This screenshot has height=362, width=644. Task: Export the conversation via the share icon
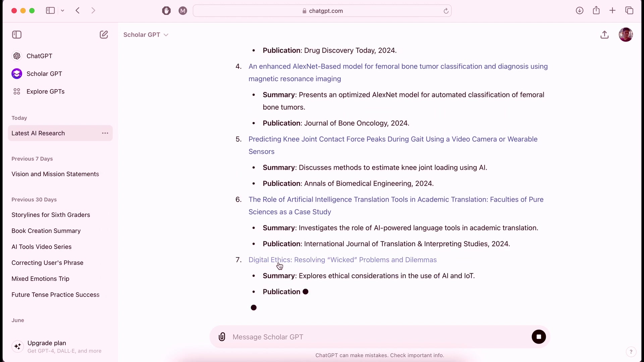click(605, 35)
